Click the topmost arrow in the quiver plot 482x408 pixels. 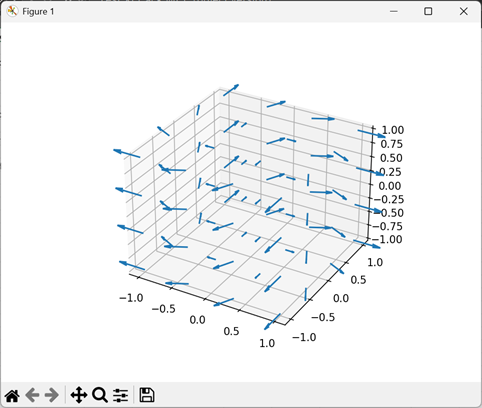[231, 90]
